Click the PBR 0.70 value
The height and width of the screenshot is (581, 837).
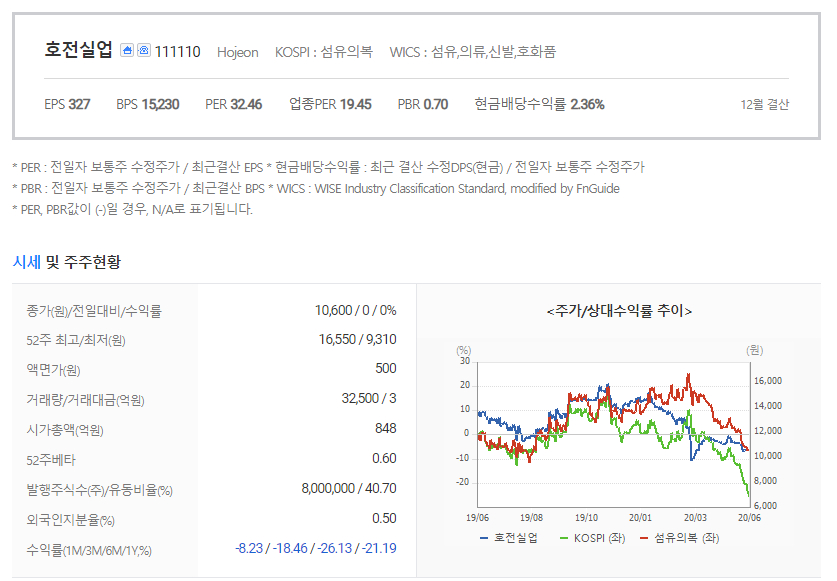[x=423, y=104]
